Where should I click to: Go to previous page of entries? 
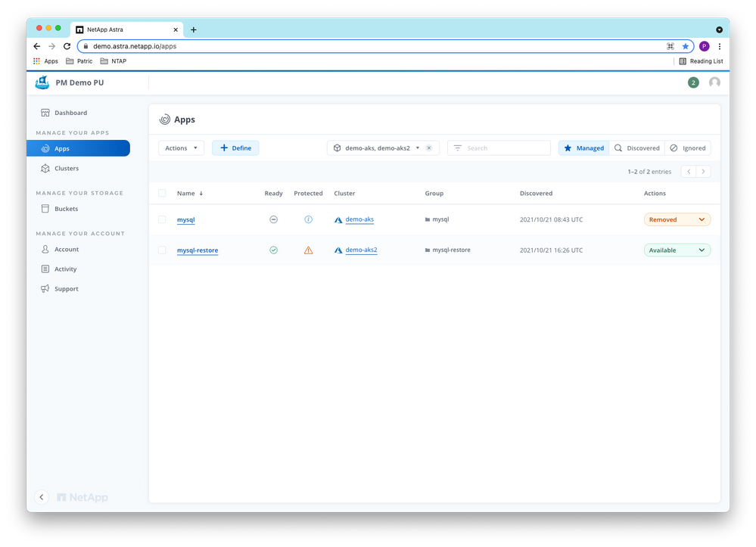[x=689, y=172]
